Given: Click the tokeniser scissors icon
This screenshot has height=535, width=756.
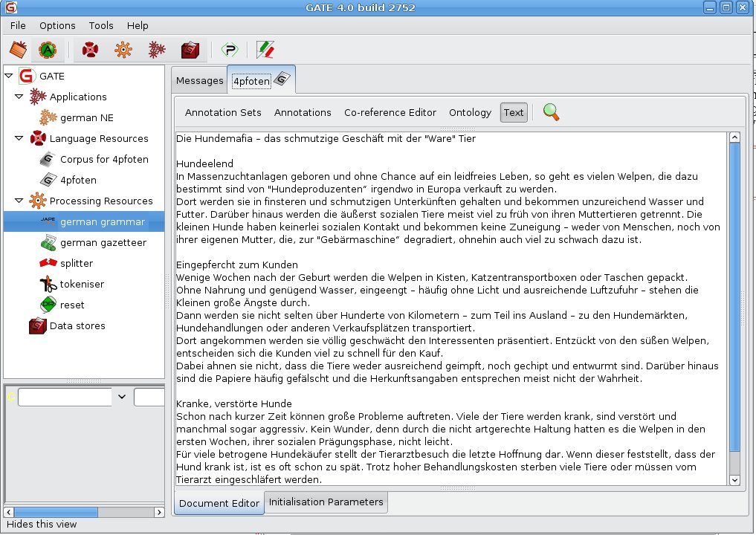Looking at the screenshot, I should click(x=48, y=284).
